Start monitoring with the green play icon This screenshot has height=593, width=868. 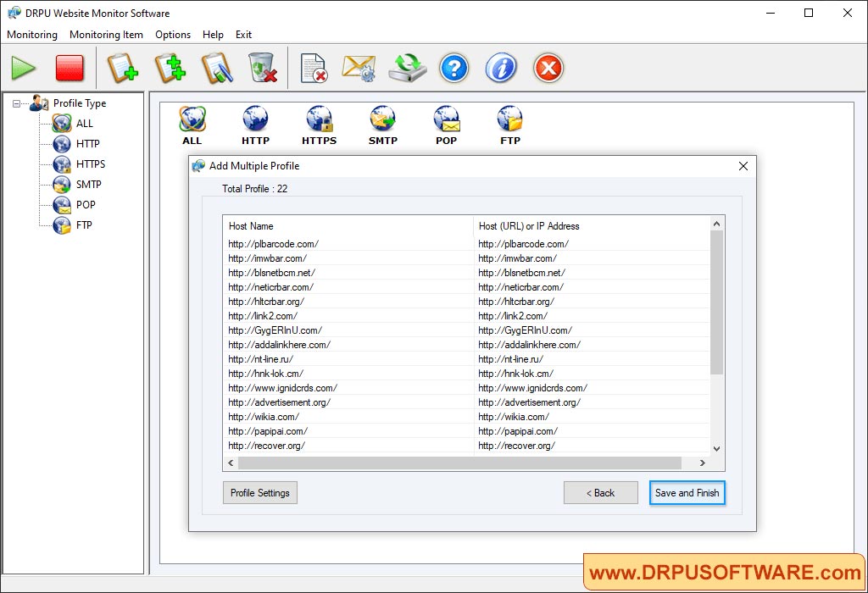(23, 68)
